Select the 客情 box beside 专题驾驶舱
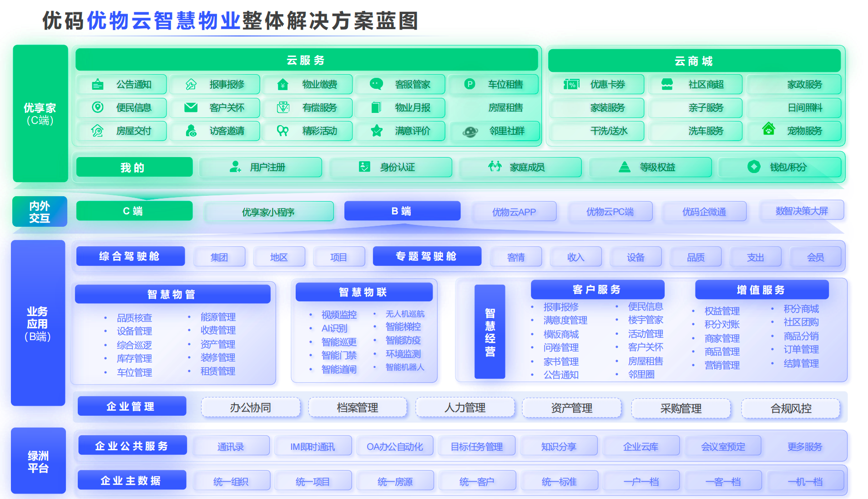The height and width of the screenshot is (499, 868). (x=516, y=257)
